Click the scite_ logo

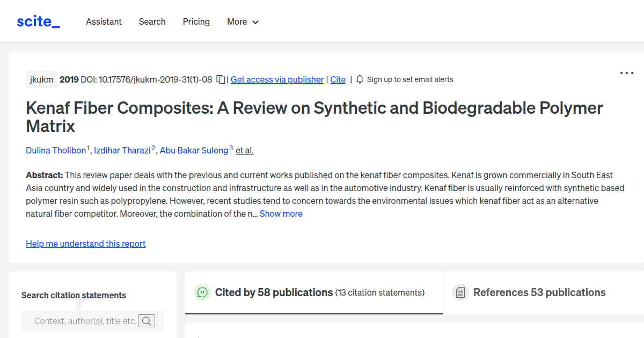pyautogui.click(x=38, y=21)
